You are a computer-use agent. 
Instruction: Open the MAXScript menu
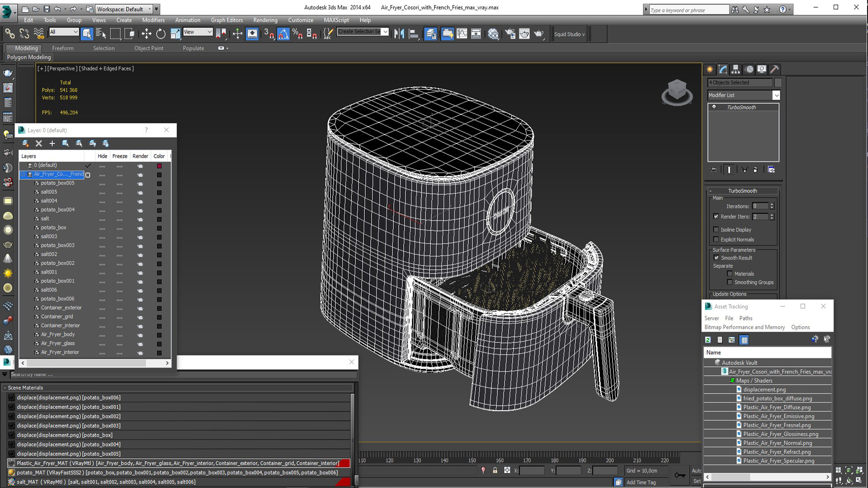pos(336,20)
